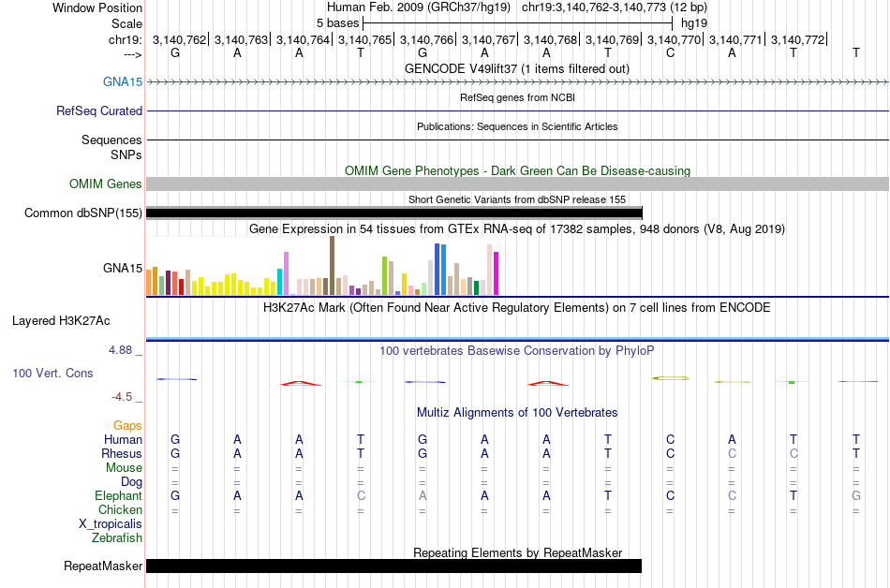The image size is (890, 588).
Task: Open the RefSeq Curated track label
Action: tap(99, 110)
